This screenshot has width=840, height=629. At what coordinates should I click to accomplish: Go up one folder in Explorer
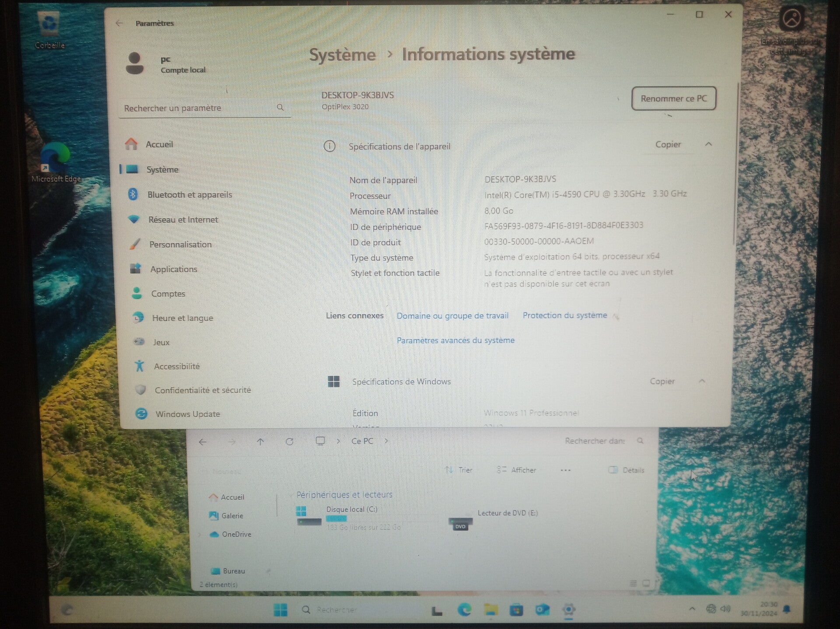pyautogui.click(x=260, y=442)
